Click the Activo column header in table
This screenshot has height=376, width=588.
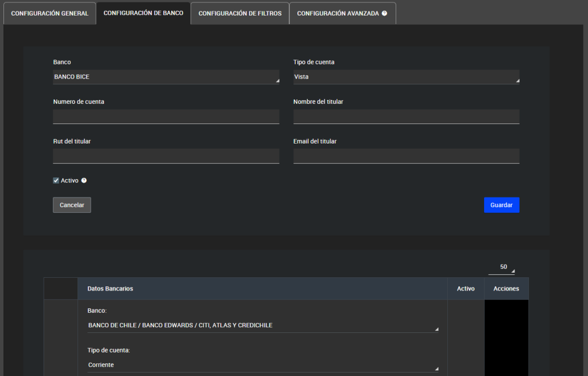tap(466, 289)
